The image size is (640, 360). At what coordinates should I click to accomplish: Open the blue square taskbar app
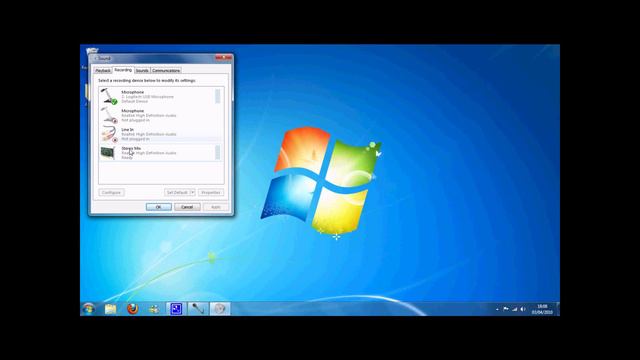point(176,309)
